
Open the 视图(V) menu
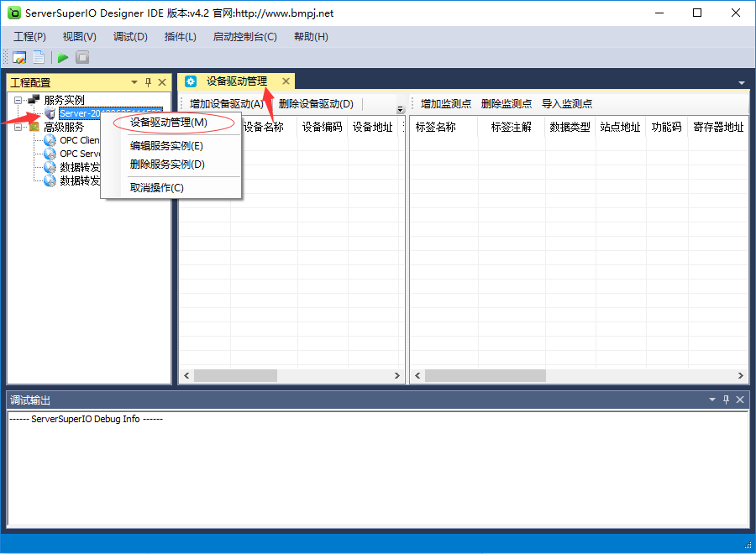coord(80,37)
